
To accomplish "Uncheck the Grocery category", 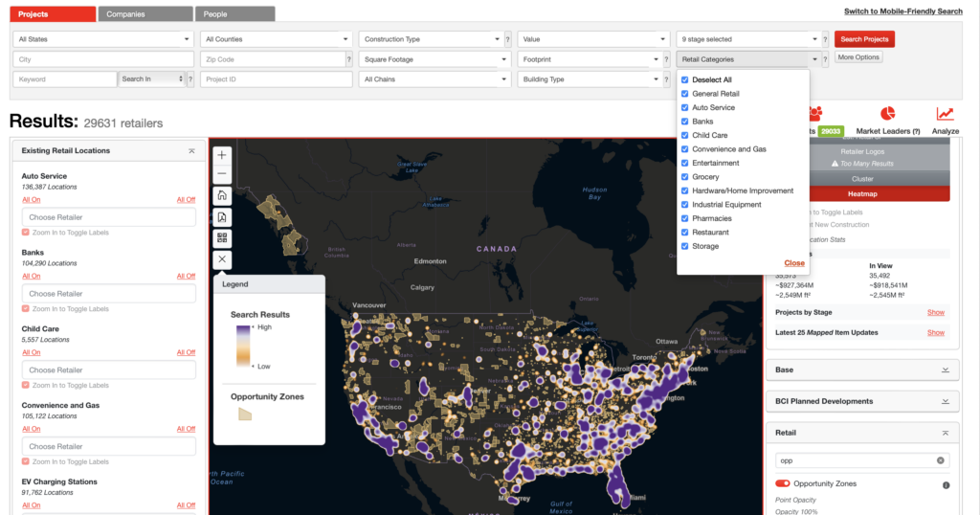I will coord(685,177).
